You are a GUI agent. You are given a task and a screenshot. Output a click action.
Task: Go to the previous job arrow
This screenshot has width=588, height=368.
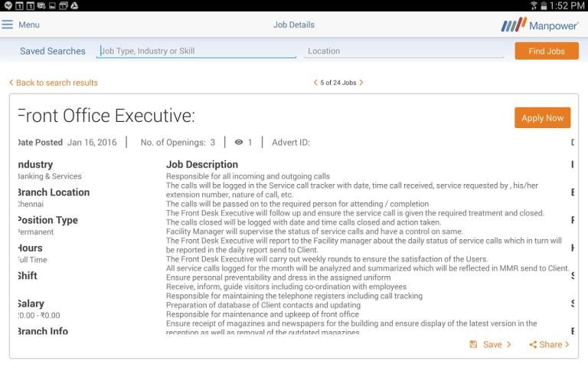click(315, 83)
